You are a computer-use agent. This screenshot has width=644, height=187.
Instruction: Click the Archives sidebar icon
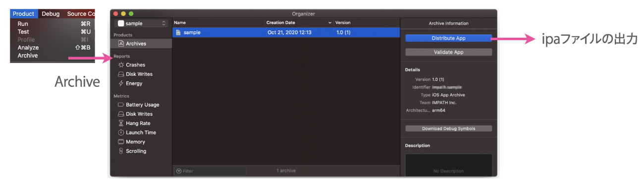[x=121, y=44]
